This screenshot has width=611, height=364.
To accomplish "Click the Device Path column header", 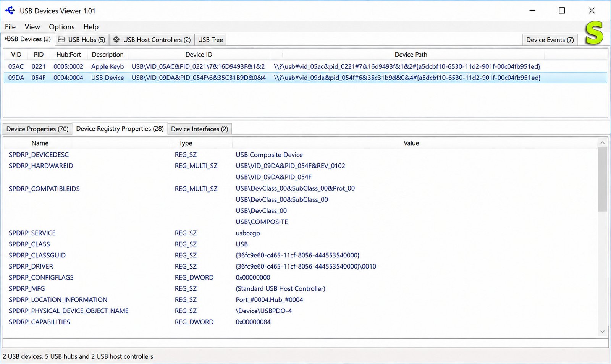I will [411, 55].
